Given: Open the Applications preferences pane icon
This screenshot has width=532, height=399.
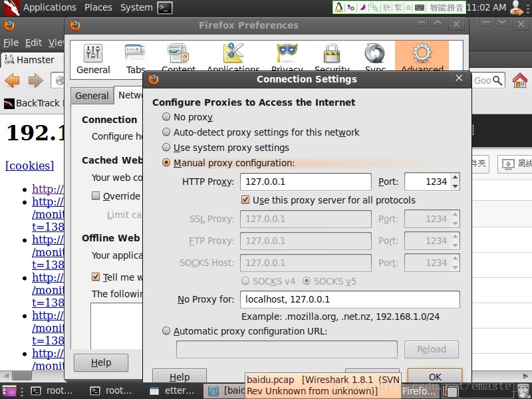Looking at the screenshot, I should [x=233, y=53].
